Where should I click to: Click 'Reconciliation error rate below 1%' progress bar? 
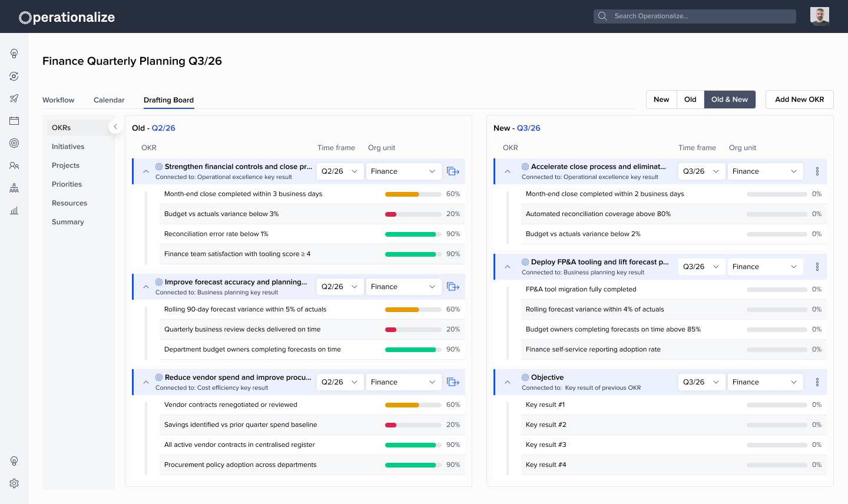coord(413,234)
